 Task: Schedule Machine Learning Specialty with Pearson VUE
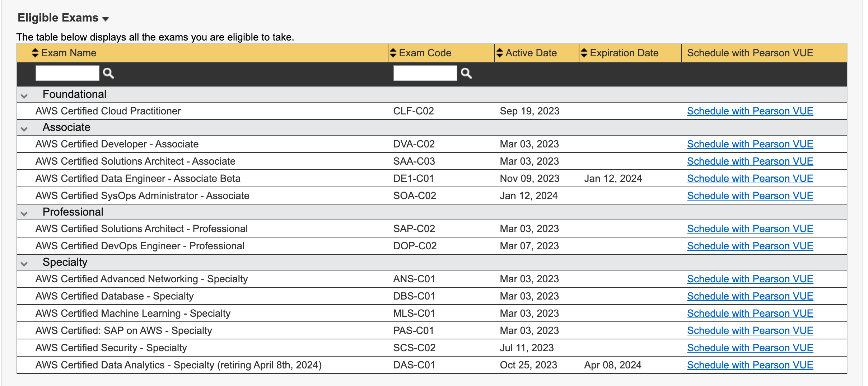(x=750, y=314)
